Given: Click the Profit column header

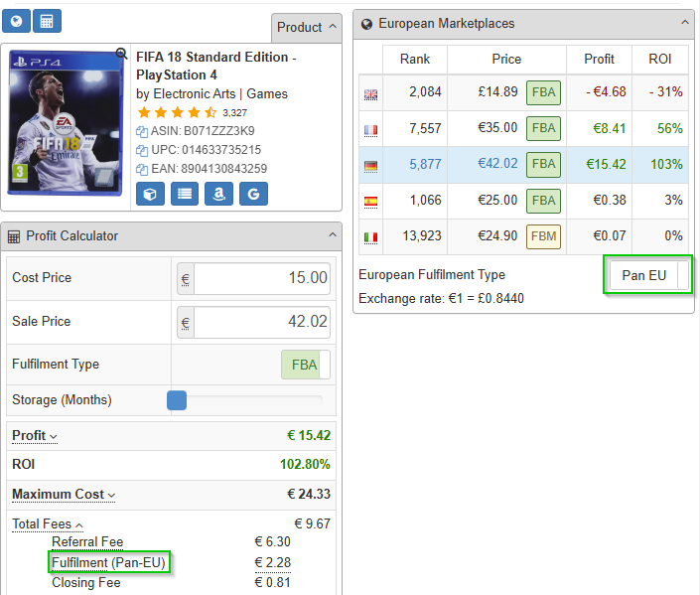Looking at the screenshot, I should pos(599,59).
